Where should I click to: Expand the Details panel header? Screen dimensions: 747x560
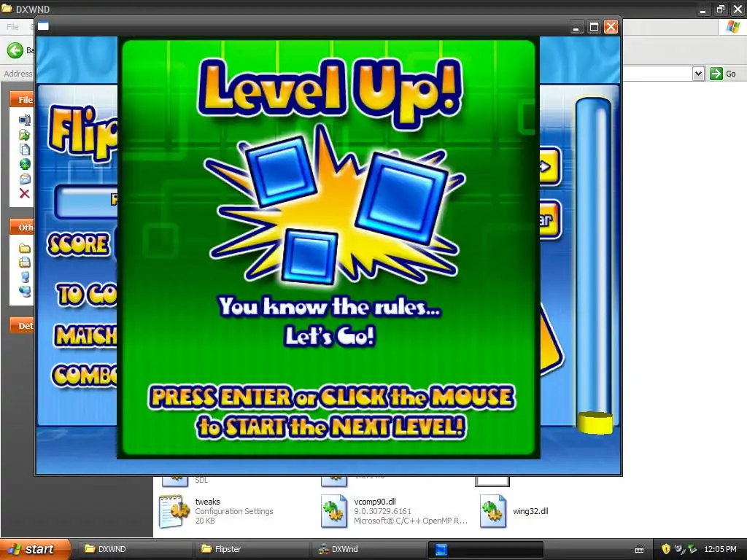click(x=21, y=326)
